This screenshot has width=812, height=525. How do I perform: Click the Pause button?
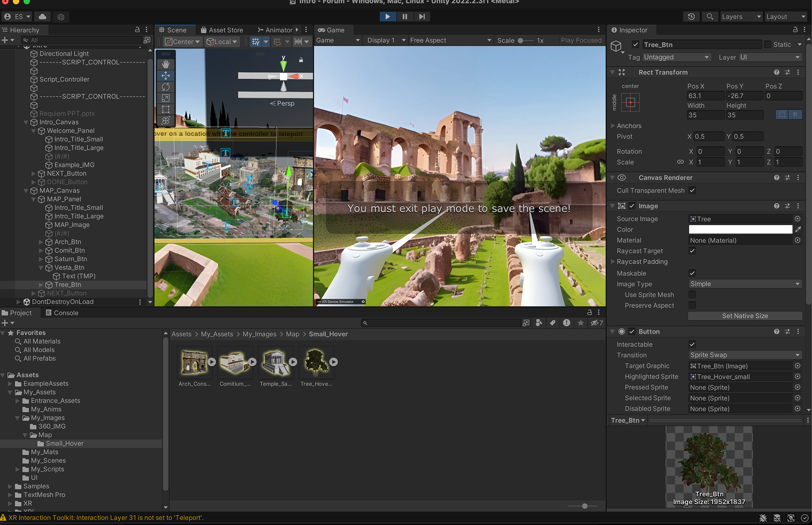tap(405, 16)
